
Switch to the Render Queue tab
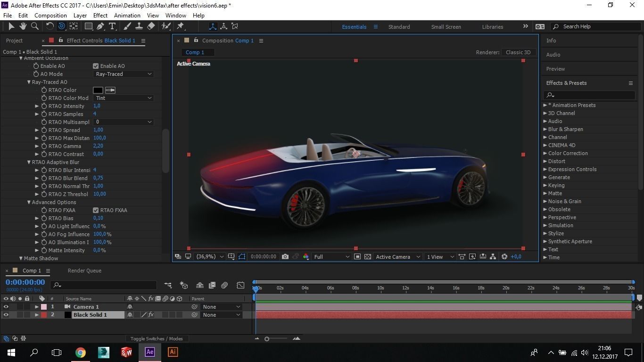84,271
